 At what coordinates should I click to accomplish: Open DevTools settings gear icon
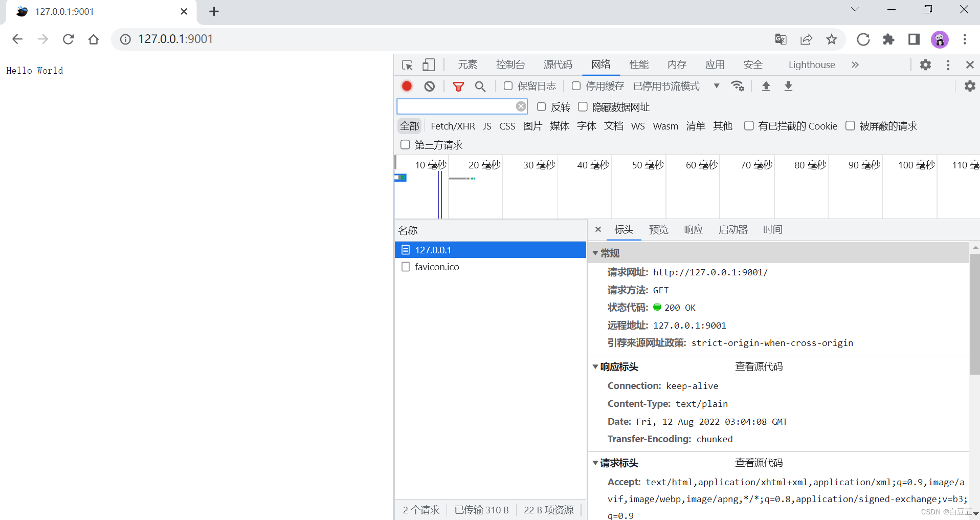(925, 65)
